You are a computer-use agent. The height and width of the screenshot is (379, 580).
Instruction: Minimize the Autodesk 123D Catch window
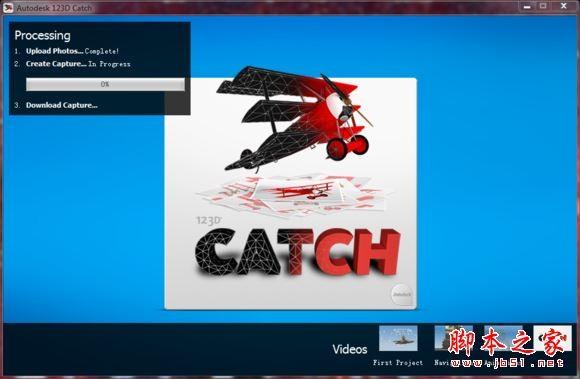[527, 6]
